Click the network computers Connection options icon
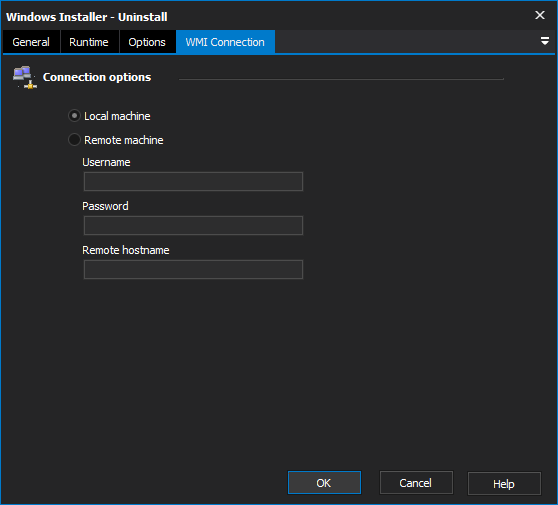 (25, 77)
